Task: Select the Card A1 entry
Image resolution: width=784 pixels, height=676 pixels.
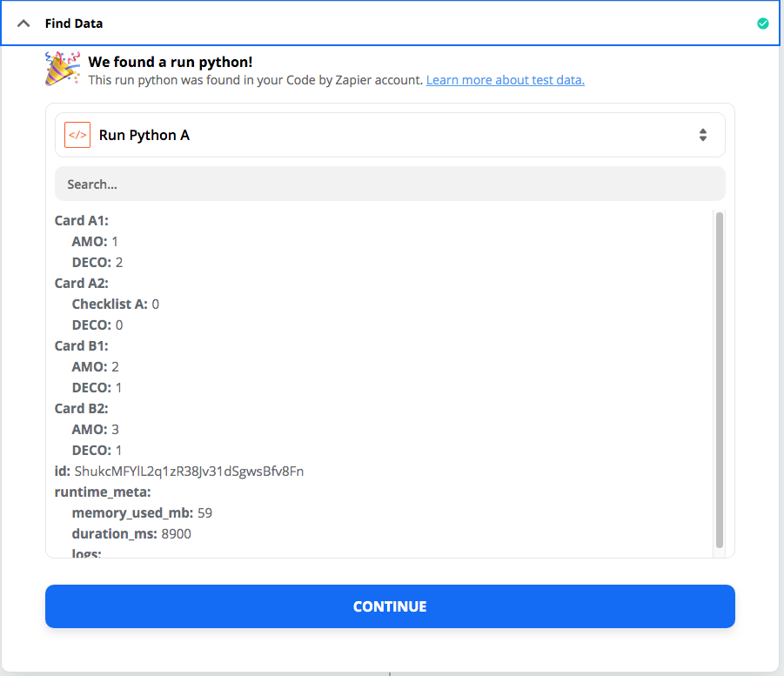Action: [x=82, y=220]
